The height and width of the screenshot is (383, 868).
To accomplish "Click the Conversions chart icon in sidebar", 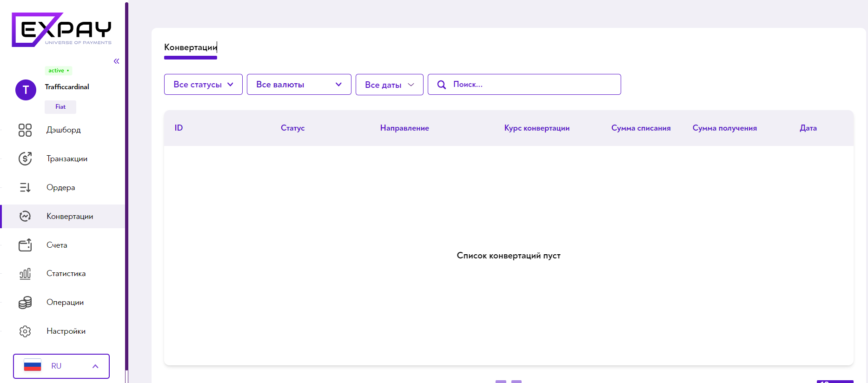I will coord(25,216).
